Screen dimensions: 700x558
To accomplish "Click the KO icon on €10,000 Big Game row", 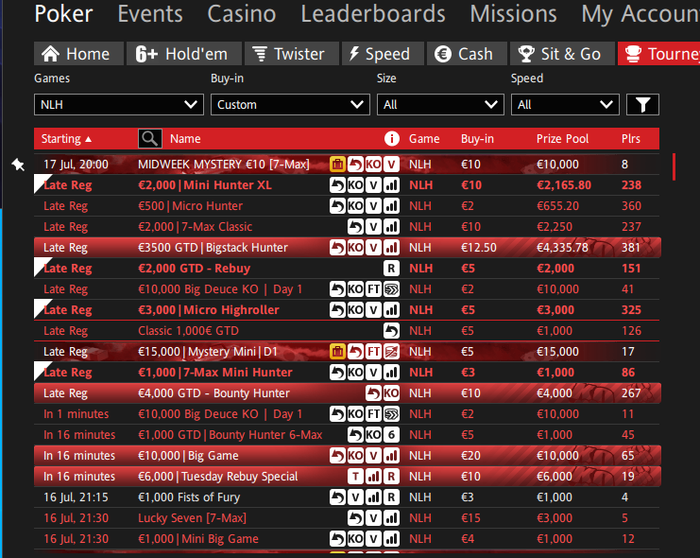I will 355,456.
